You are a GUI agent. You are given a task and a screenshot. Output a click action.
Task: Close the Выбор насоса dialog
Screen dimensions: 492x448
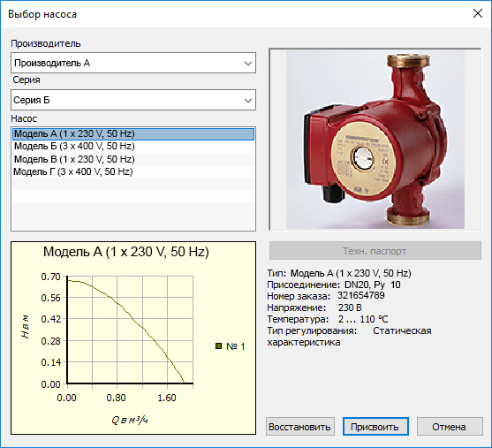click(478, 13)
